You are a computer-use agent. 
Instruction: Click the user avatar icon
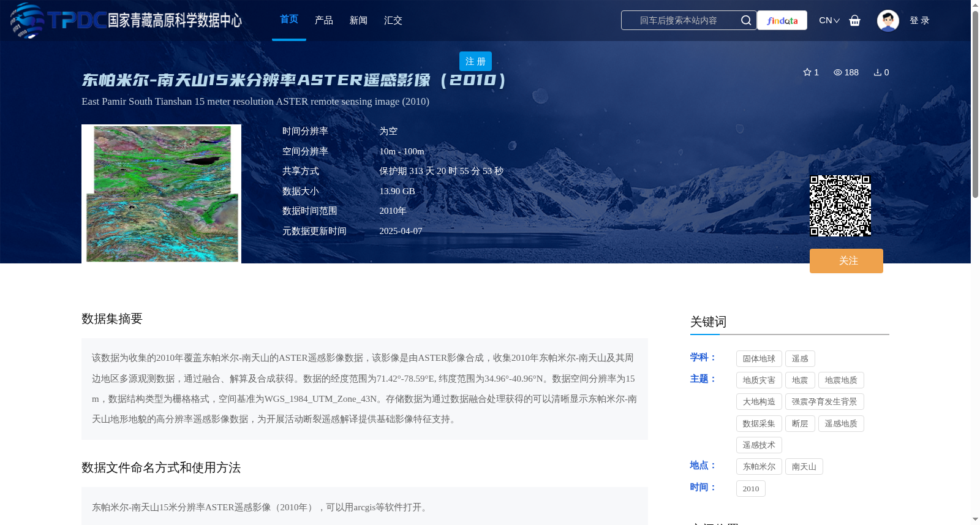[x=888, y=20]
